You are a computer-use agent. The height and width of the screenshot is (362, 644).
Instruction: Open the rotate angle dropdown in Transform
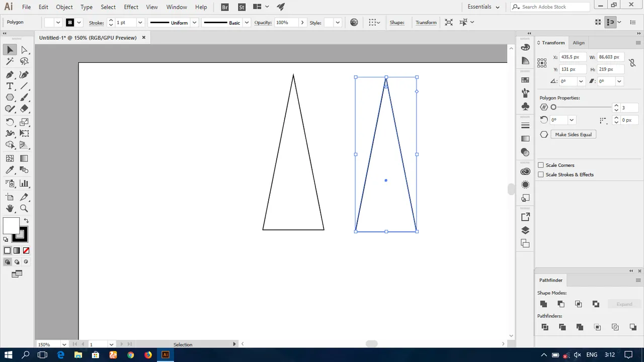point(581,81)
